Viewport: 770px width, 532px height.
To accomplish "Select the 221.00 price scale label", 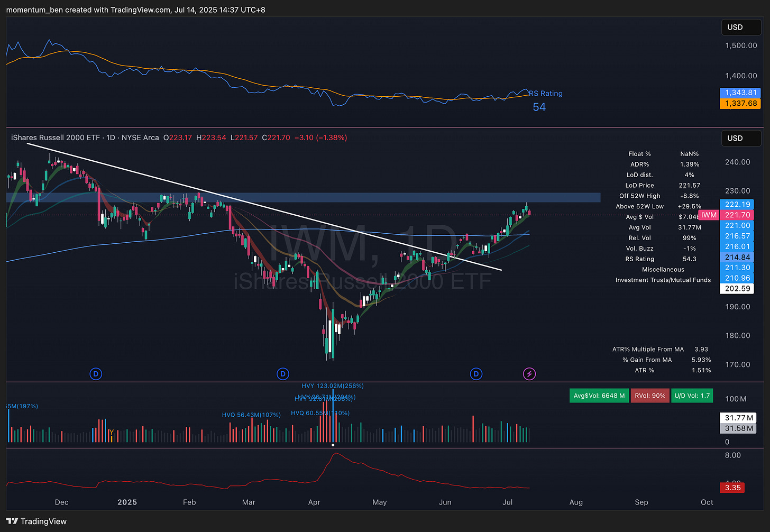I will tap(737, 226).
